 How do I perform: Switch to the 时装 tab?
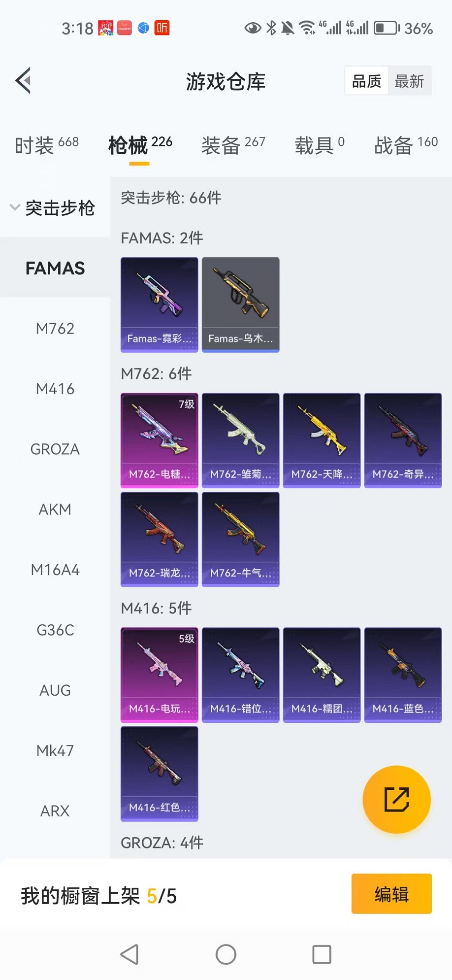tap(47, 145)
